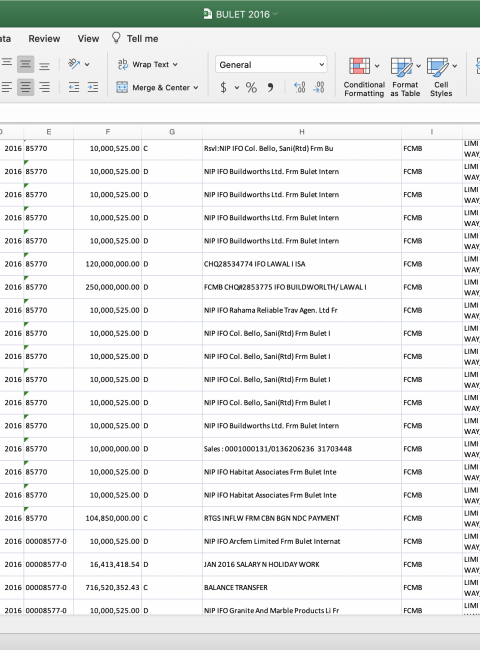Select cell 'Rsvl:NIP IFO Col. Bello, Sani(Rtd) Frm Bu'
The height and width of the screenshot is (650, 480).
[x=302, y=148]
